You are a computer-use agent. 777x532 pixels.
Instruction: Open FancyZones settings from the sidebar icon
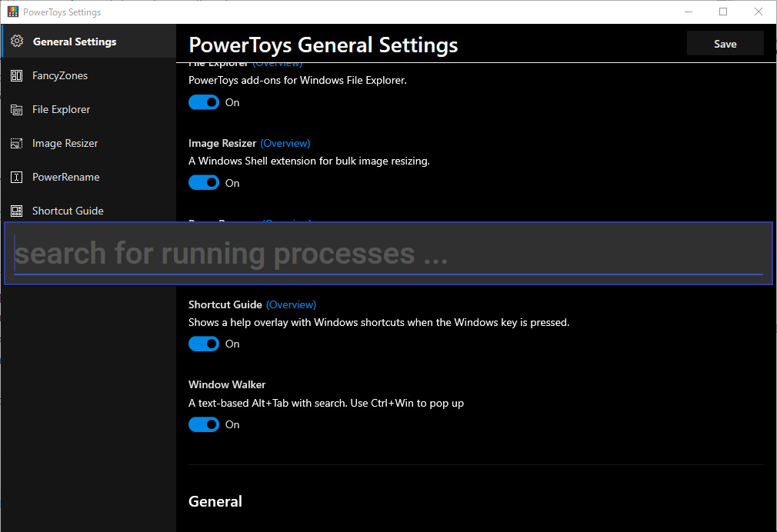coord(17,75)
